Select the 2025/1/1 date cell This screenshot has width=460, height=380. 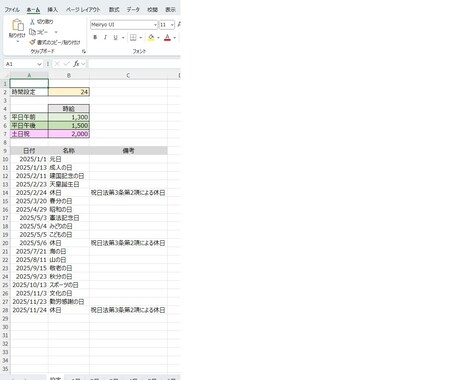(29, 159)
